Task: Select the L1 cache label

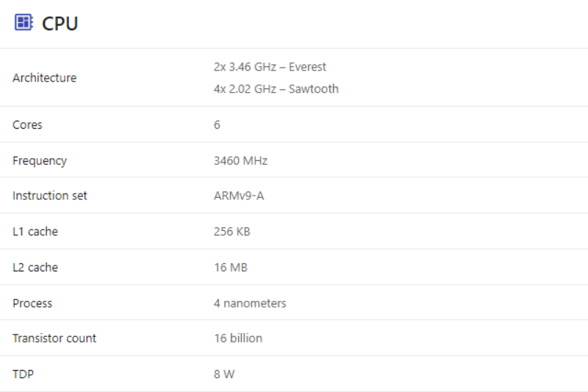Action: 35,232
